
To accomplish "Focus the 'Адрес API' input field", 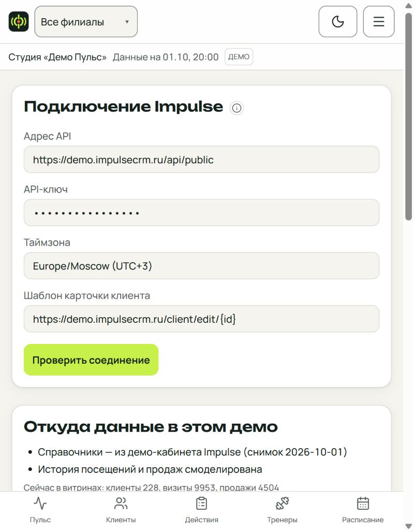I will pos(201,160).
